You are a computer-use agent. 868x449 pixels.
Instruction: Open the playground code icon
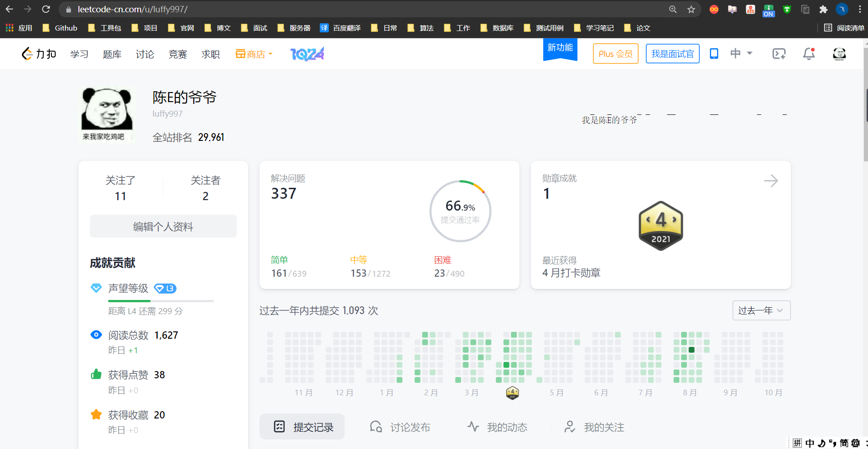pyautogui.click(x=779, y=54)
